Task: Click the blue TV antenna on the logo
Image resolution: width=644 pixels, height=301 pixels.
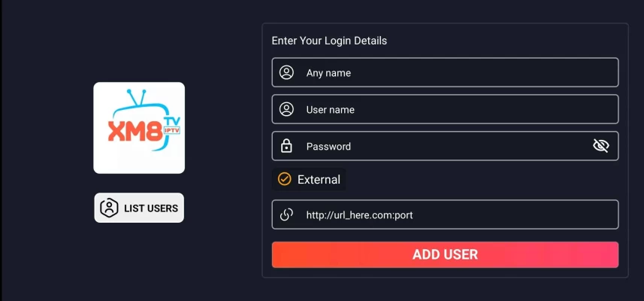Action: click(136, 97)
